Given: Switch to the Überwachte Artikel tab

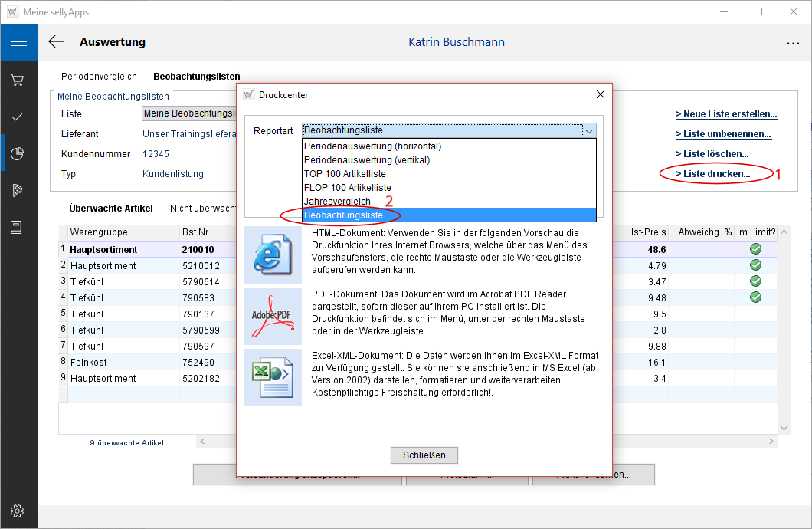Looking at the screenshot, I should pos(110,208).
